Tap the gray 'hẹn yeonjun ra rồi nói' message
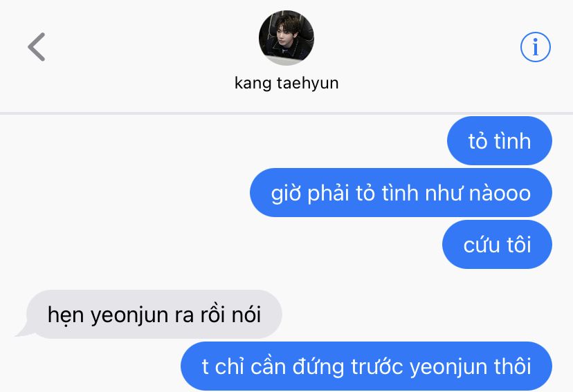 coord(154,315)
